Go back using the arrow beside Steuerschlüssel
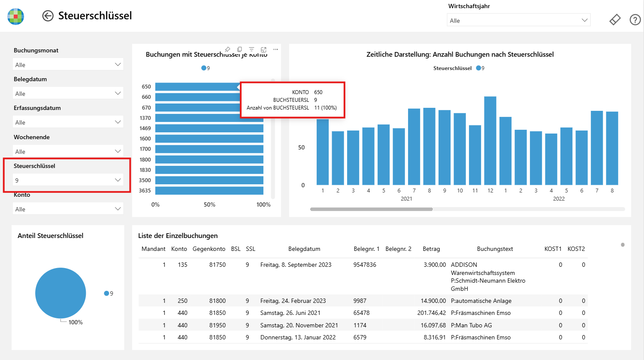Image resolution: width=644 pixels, height=360 pixels. 48,16
